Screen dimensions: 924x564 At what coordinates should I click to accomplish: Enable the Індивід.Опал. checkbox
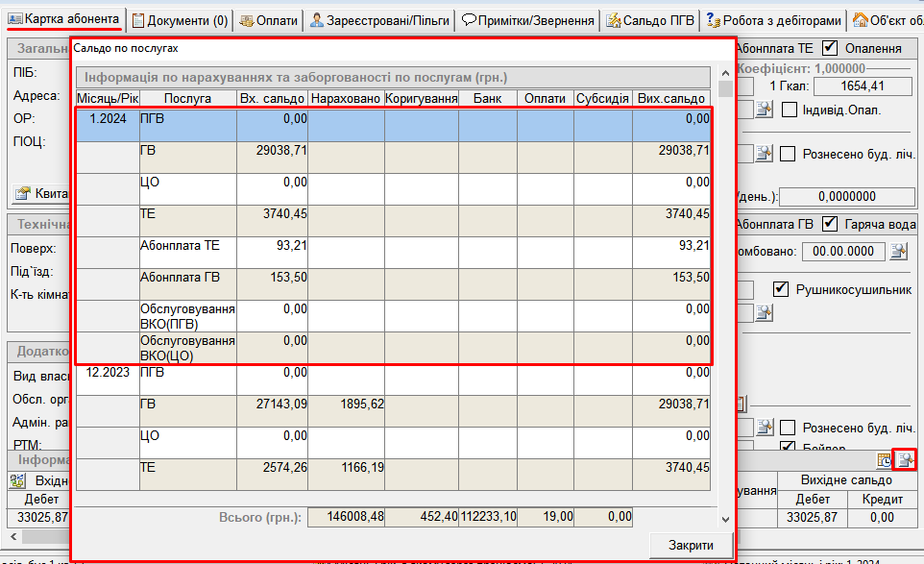(789, 110)
